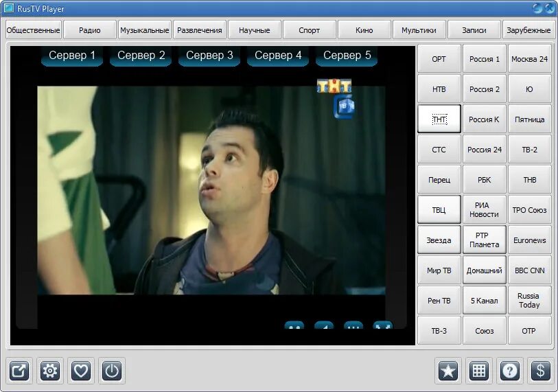558x392 pixels.
Task: Switch to the 5 Канал channel
Action: [485, 301]
